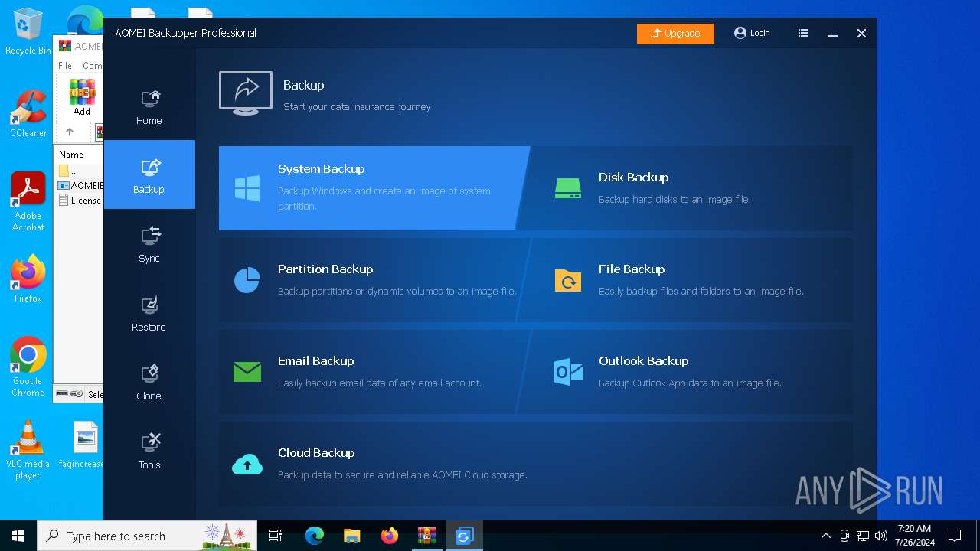Click the Outlook Backup icon

pyautogui.click(x=568, y=372)
